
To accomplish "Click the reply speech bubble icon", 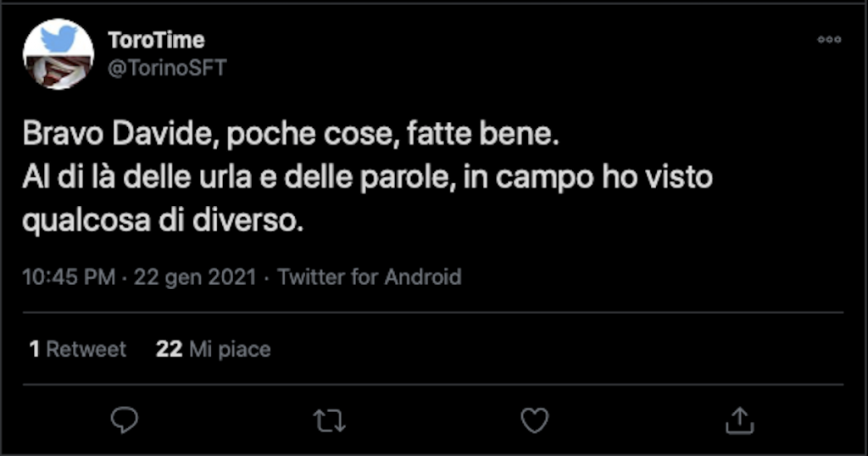I will (125, 420).
